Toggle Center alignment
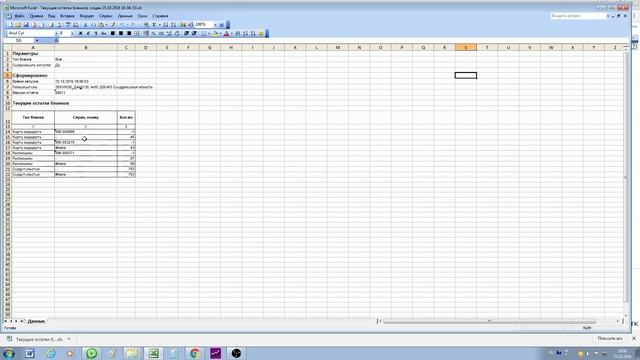 (121, 33)
